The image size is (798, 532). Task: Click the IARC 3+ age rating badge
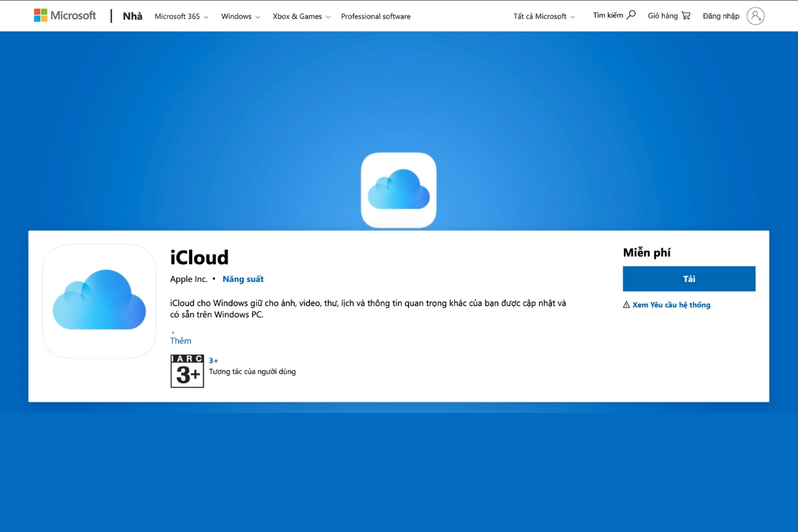click(x=187, y=371)
